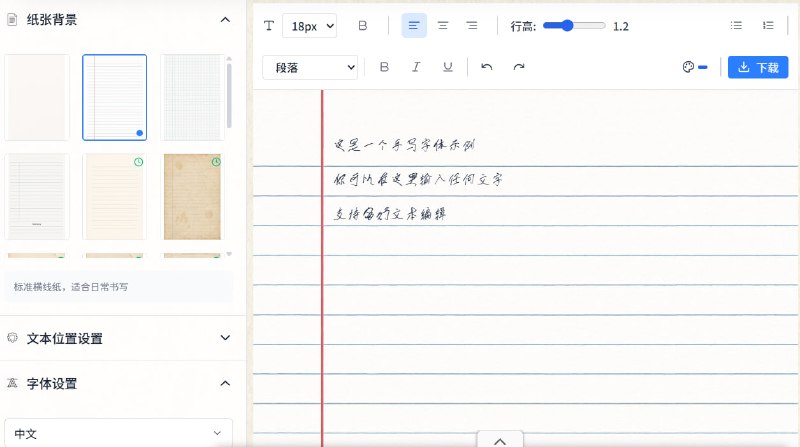Toggle bold button beside the italic icon
The image size is (800, 447).
click(x=384, y=67)
